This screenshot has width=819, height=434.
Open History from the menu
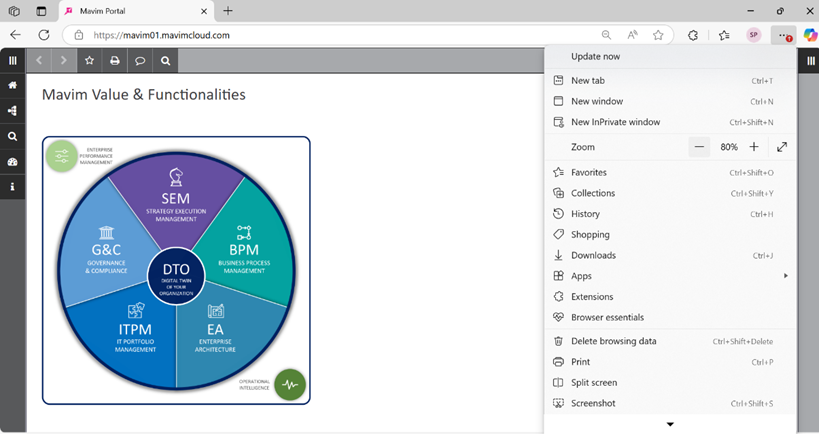[x=671, y=214]
